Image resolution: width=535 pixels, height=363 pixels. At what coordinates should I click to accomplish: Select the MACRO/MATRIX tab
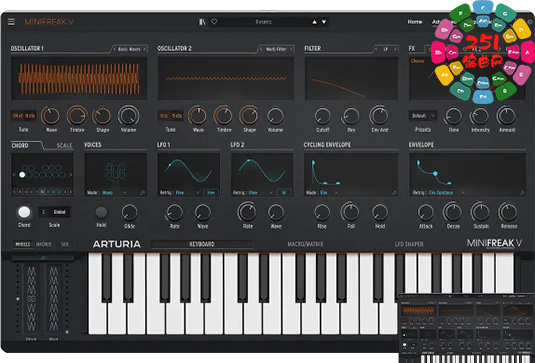tap(305, 244)
